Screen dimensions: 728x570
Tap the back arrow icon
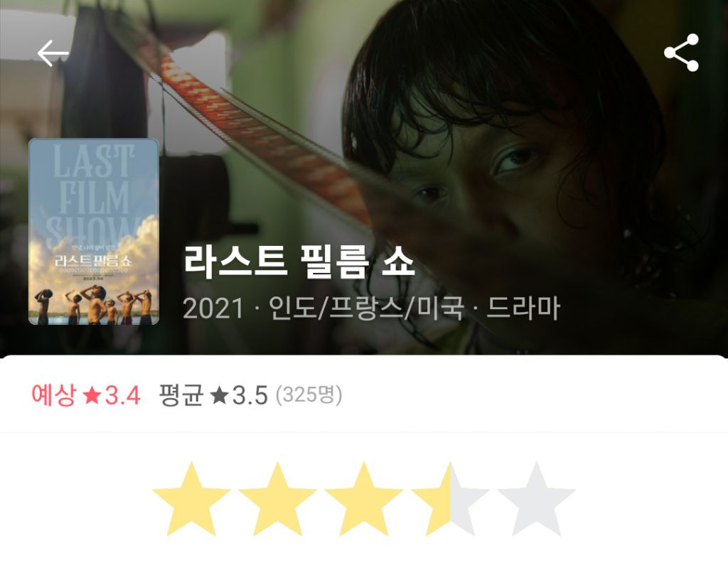(x=53, y=53)
